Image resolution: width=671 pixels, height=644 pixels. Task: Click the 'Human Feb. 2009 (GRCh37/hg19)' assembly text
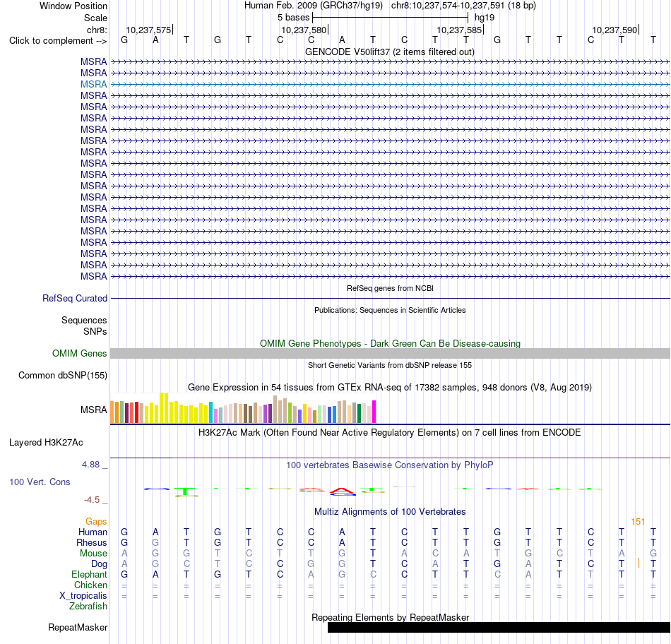point(315,6)
